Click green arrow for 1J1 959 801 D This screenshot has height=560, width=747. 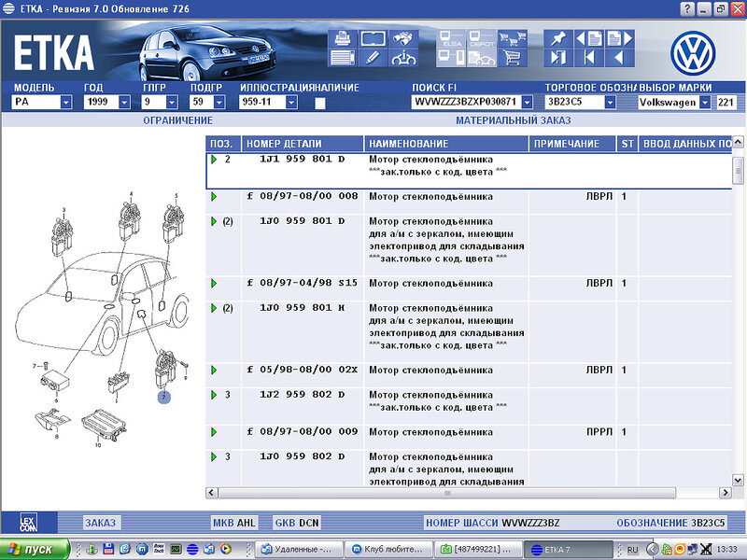pos(214,159)
